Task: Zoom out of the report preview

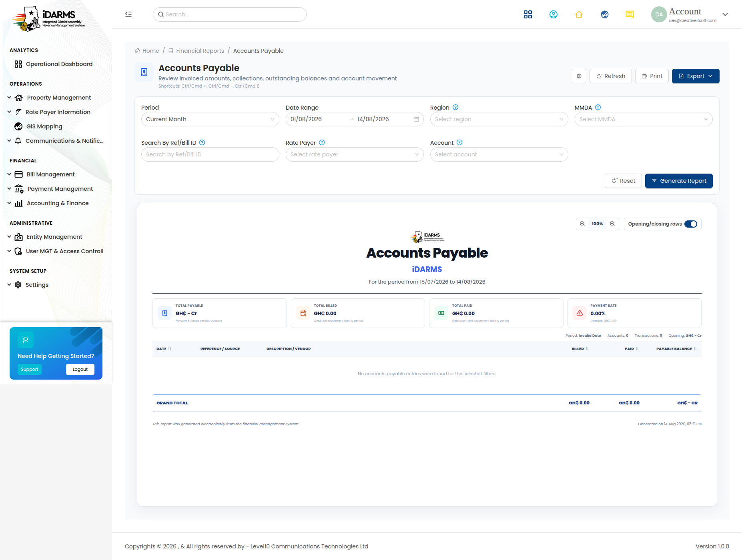Action: tap(582, 224)
